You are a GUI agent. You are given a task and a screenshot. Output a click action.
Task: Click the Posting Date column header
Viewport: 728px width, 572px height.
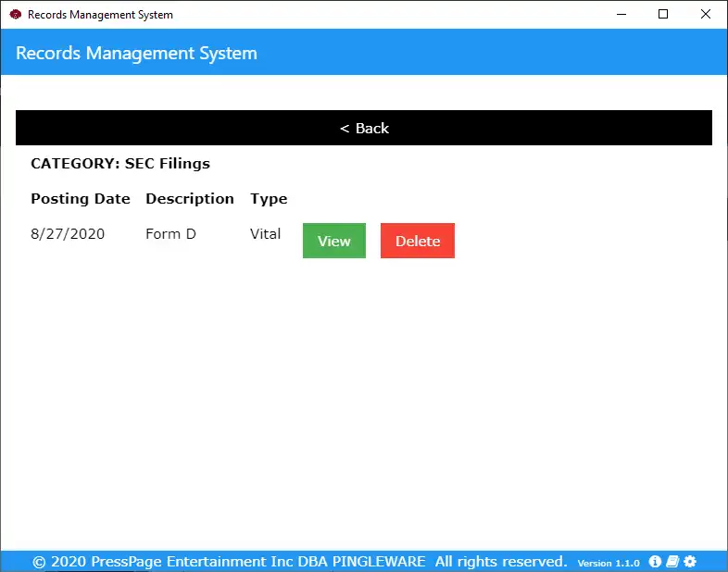coord(81,199)
